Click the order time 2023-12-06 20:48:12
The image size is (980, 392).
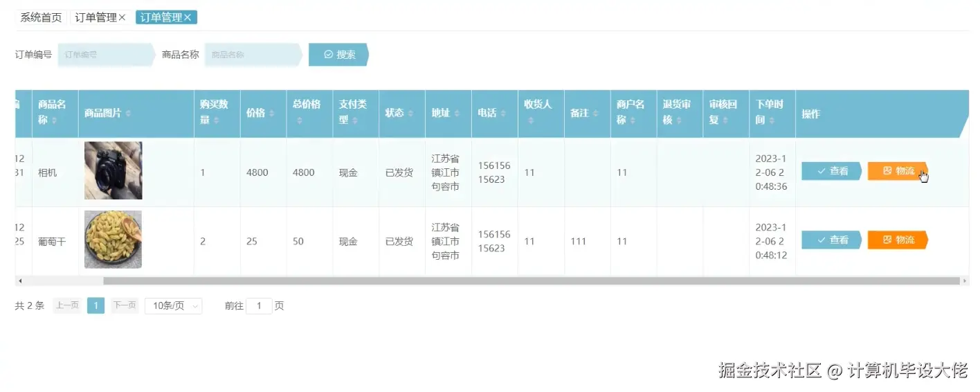771,242
